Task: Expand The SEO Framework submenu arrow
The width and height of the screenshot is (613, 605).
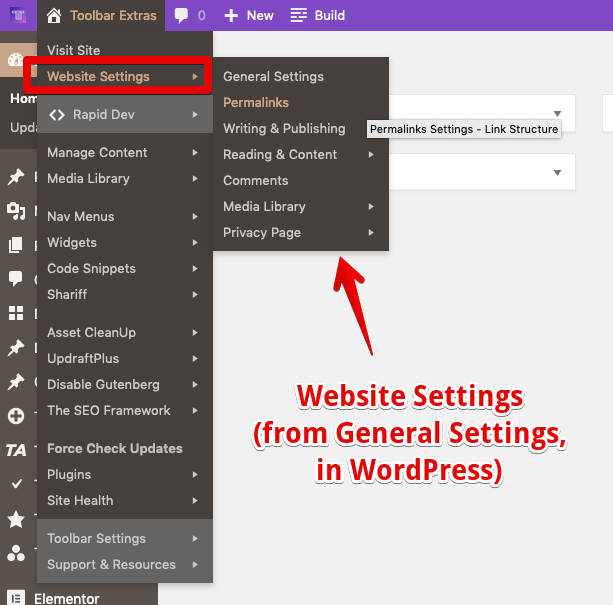Action: [x=195, y=410]
